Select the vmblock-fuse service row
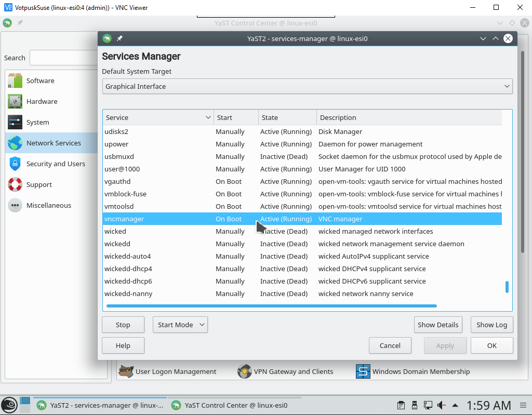This screenshot has height=415, width=532. pos(302,194)
